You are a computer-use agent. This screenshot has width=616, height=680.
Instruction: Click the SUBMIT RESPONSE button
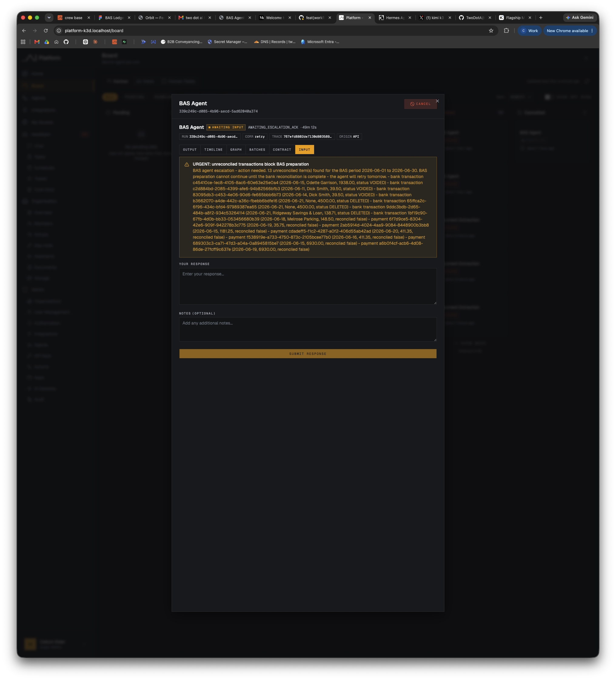click(308, 354)
